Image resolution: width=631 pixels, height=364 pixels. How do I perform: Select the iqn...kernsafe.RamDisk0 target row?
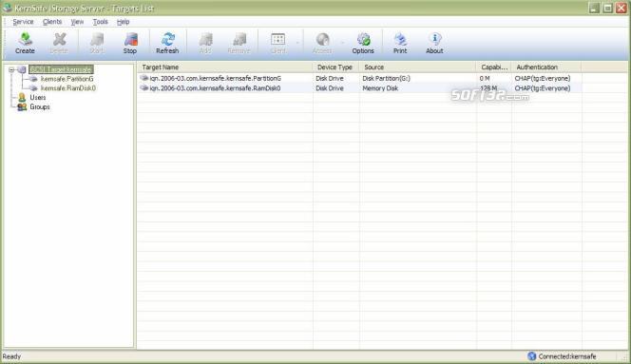coord(360,88)
